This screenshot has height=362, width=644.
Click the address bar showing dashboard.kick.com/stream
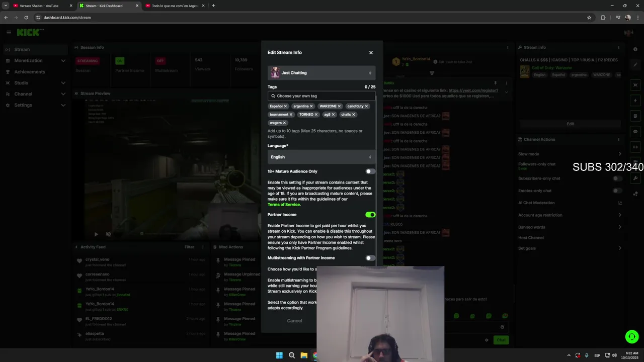[312, 18]
